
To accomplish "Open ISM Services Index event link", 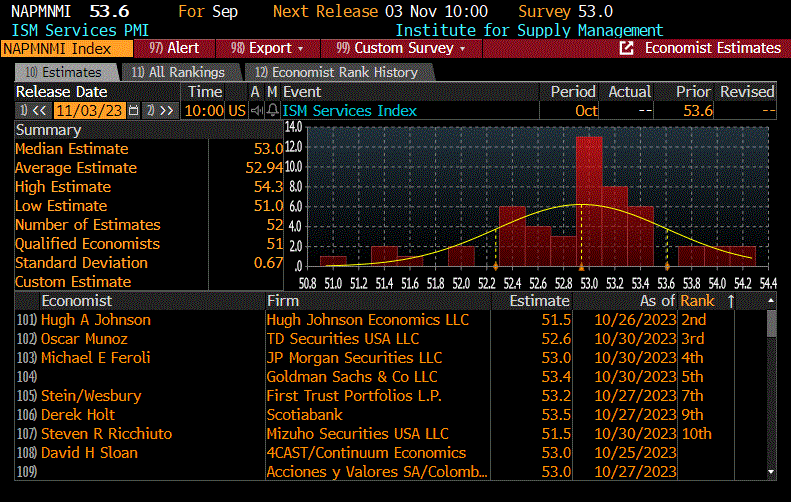I will [350, 110].
